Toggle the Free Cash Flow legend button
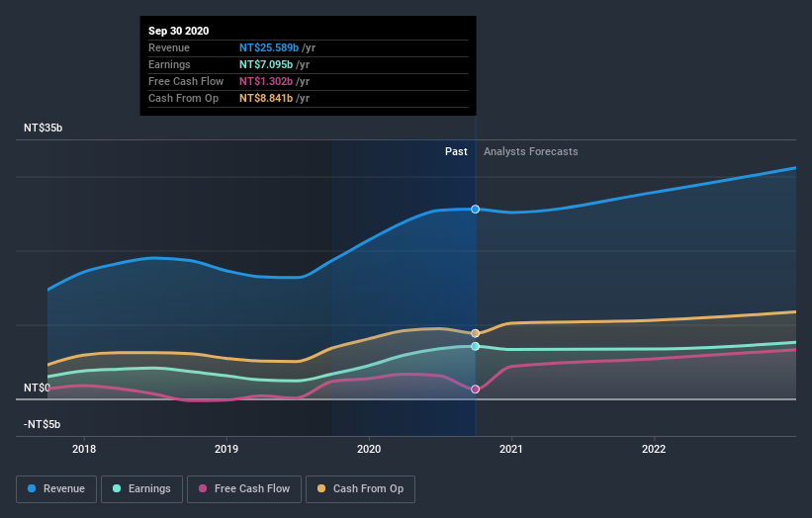Image resolution: width=812 pixels, height=518 pixels. pyautogui.click(x=244, y=489)
